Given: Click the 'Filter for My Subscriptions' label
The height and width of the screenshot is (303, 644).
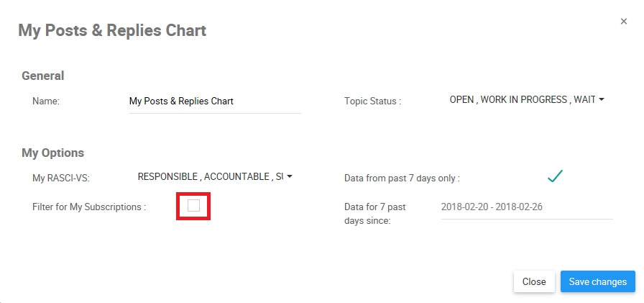Looking at the screenshot, I should click(x=89, y=207).
